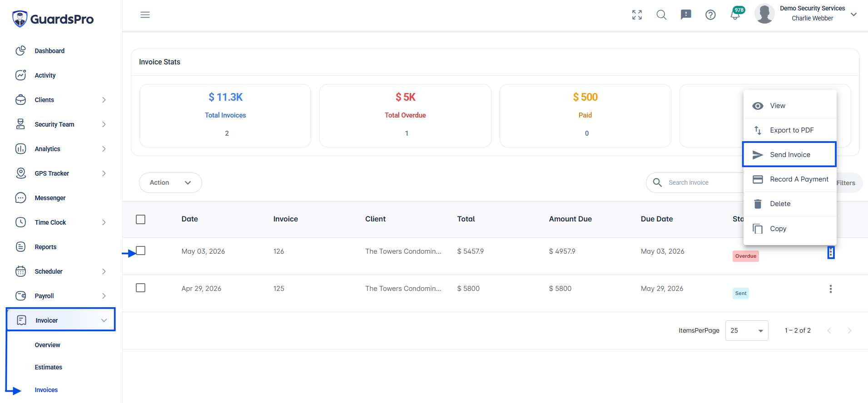Screen dimensions: 868x403
Task: Choose Copy from the context menu
Action: click(790, 229)
